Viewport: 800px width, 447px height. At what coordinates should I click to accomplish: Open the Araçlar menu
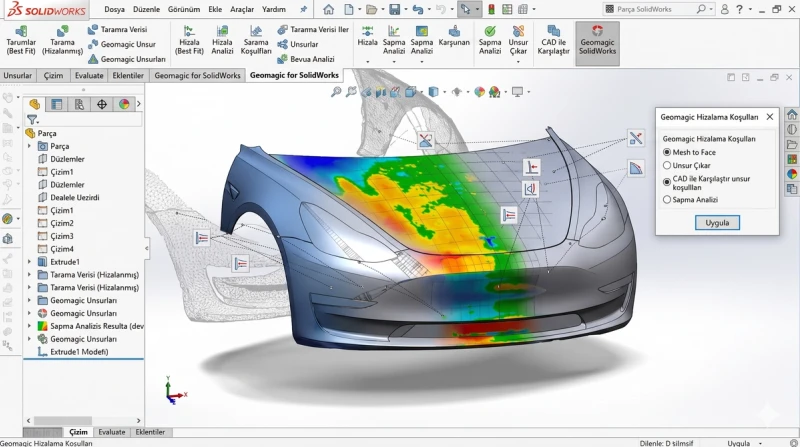[x=242, y=9]
